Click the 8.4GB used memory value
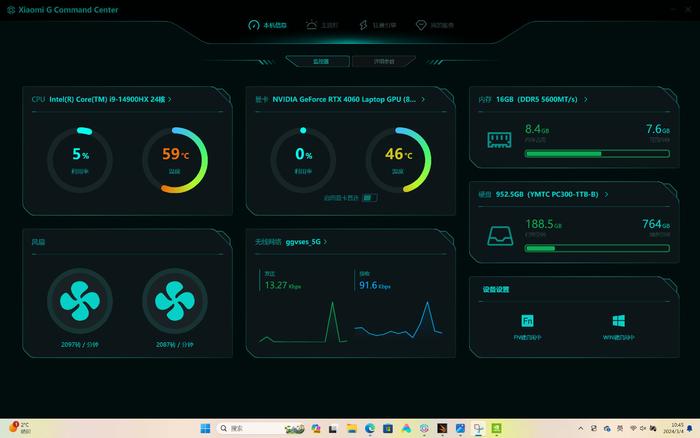 click(x=537, y=129)
